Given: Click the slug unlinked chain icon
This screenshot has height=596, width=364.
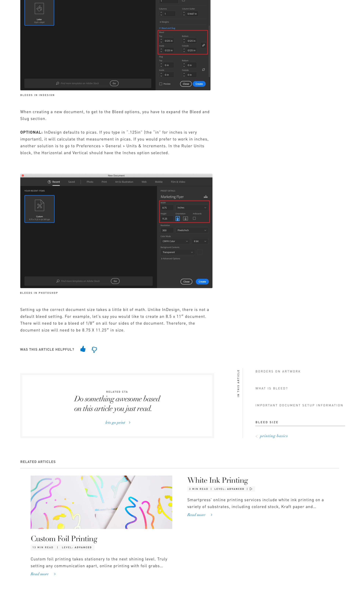Looking at the screenshot, I should pos(203,70).
